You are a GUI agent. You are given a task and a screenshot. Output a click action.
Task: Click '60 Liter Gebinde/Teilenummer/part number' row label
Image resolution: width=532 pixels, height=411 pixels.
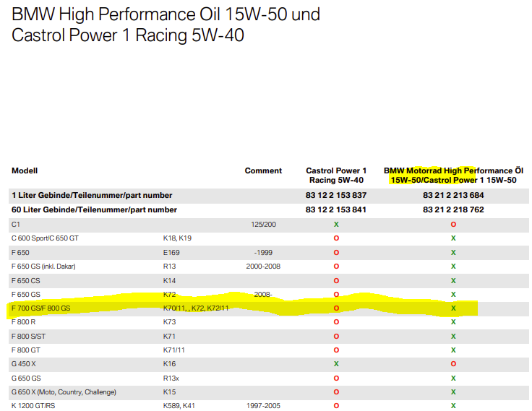[x=94, y=209]
